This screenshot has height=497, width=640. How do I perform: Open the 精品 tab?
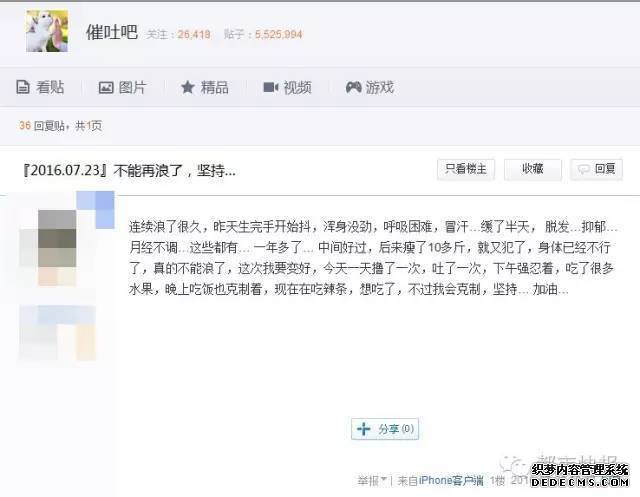coord(204,87)
